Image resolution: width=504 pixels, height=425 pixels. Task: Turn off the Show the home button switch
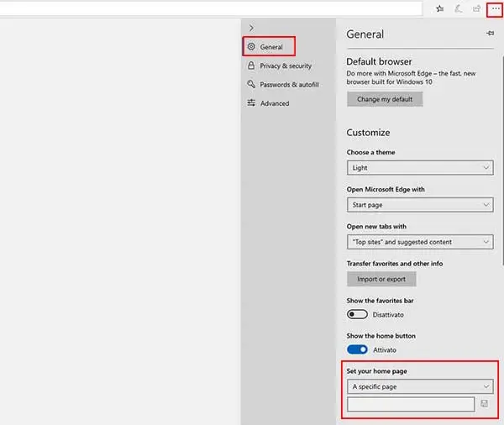pyautogui.click(x=357, y=349)
